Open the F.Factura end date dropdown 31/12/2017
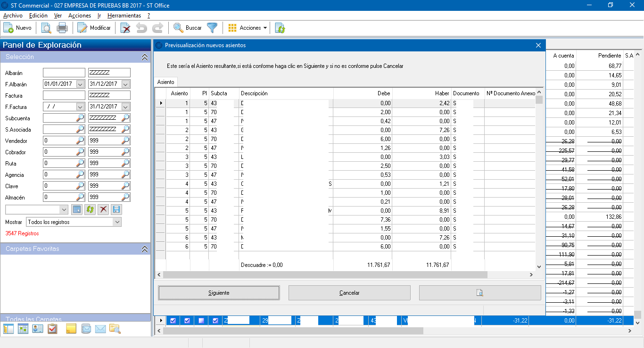 [125, 107]
